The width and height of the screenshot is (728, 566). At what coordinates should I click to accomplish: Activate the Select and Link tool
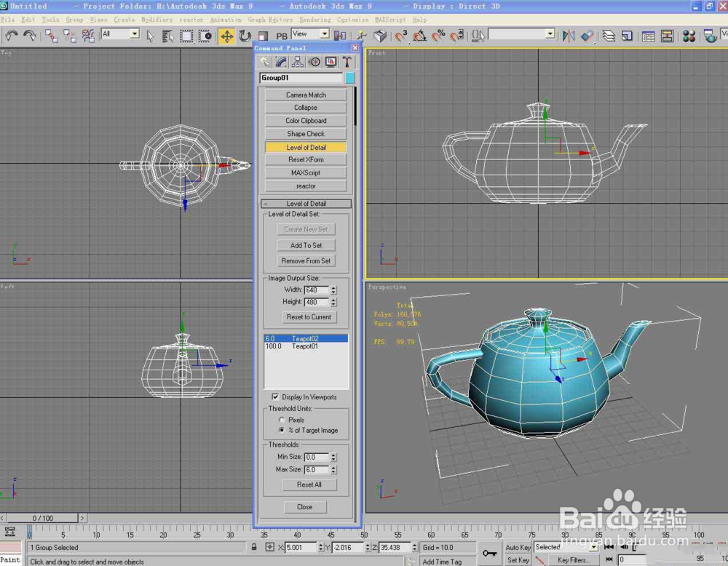coord(52,36)
